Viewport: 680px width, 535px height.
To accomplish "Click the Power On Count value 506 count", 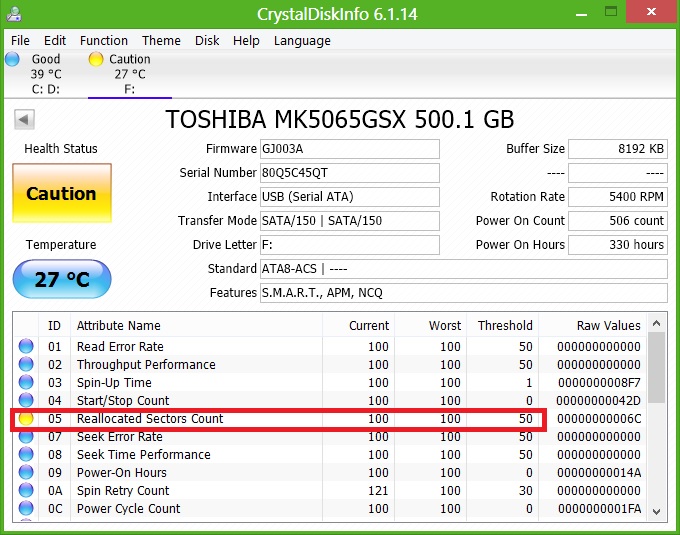I will [618, 221].
